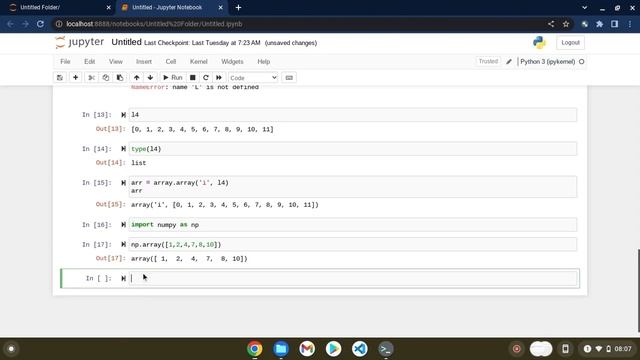Viewport: 640px width, 360px height.
Task: Rename the notebook title Untitled
Action: pos(126,42)
